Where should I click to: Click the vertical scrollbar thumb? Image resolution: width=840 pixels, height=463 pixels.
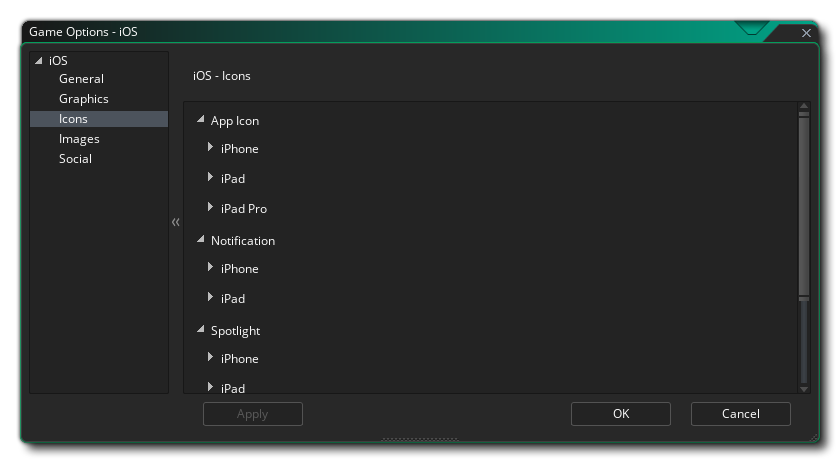804,206
